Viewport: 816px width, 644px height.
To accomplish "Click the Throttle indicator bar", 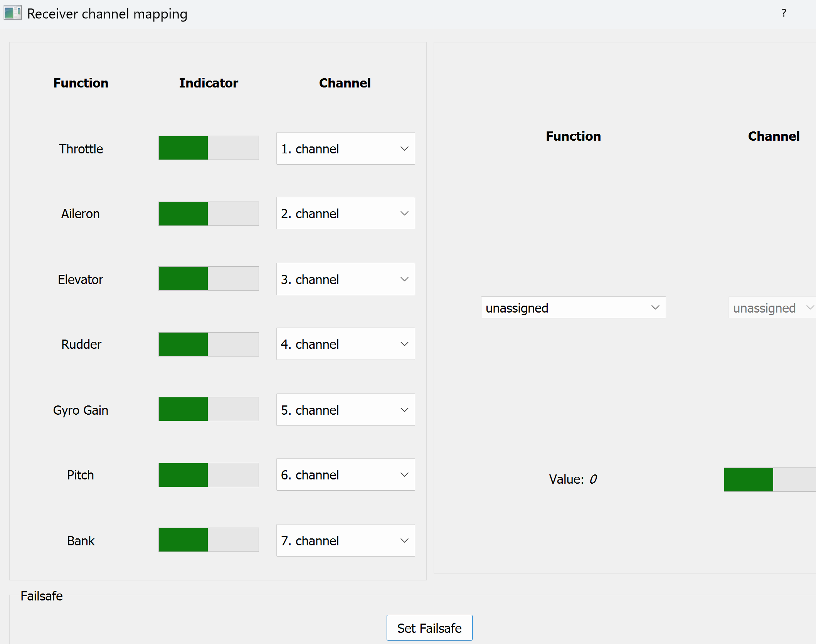I will [x=209, y=148].
